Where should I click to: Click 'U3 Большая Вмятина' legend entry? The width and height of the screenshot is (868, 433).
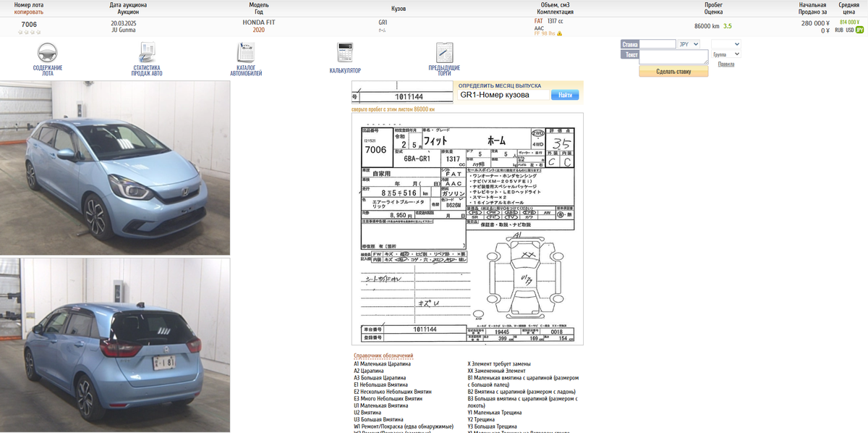coord(378,419)
